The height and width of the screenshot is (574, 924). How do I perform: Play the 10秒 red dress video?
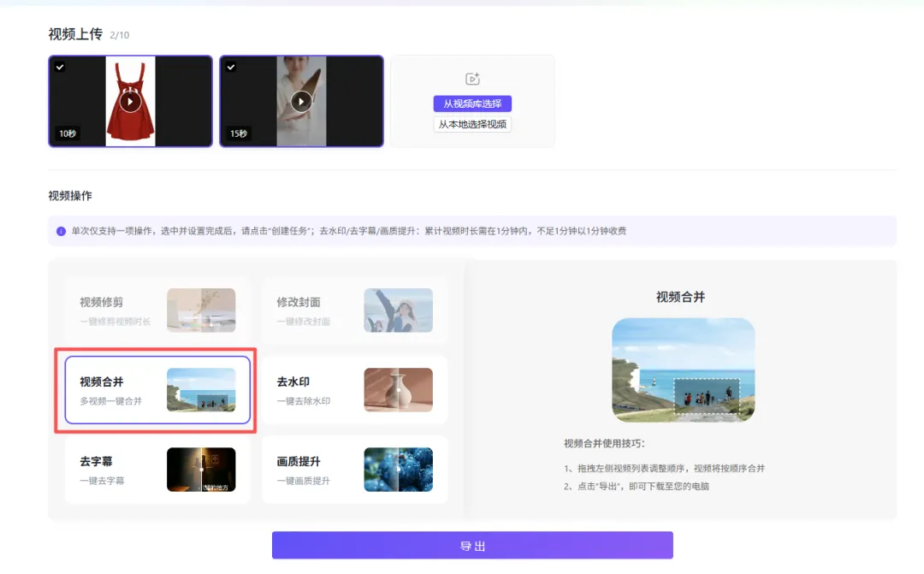click(x=130, y=101)
